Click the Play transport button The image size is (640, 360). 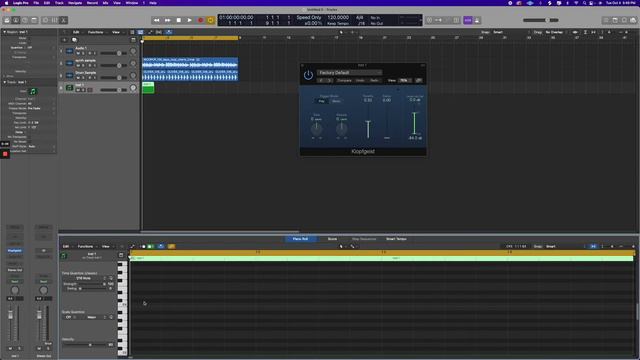pyautogui.click(x=189, y=20)
